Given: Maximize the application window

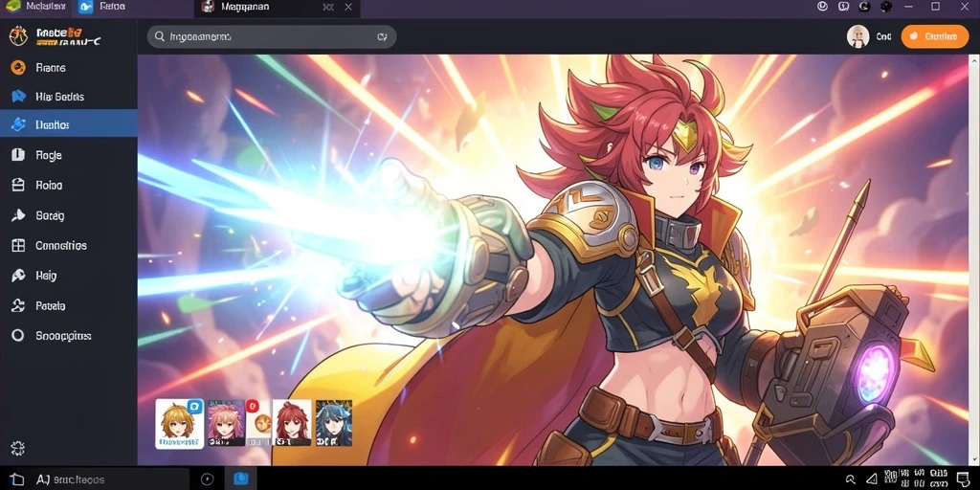Looking at the screenshot, I should (x=936, y=7).
